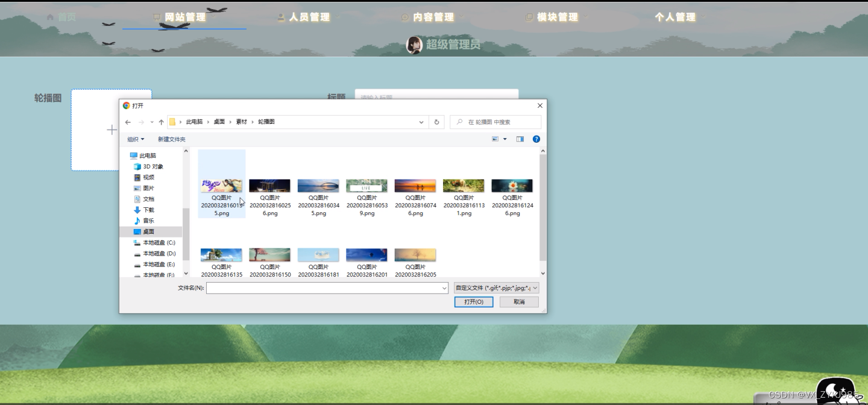Open the 文档 folder in sidebar
The height and width of the screenshot is (405, 868).
pyautogui.click(x=144, y=199)
